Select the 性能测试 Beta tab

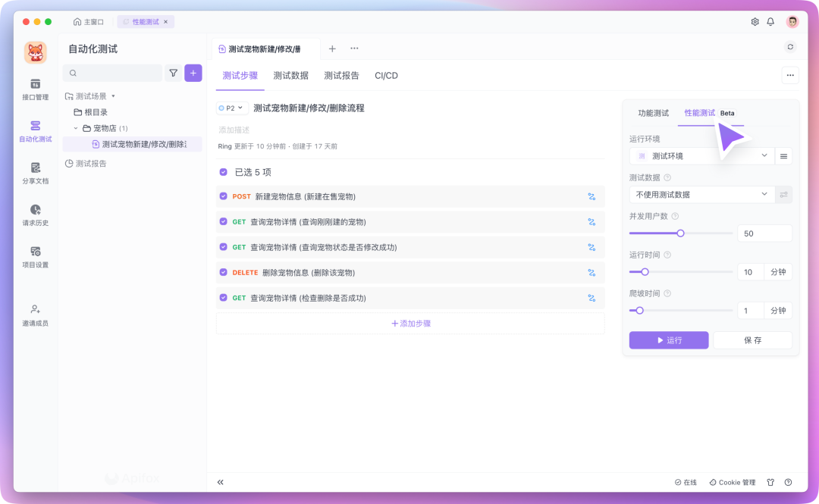[x=710, y=114]
